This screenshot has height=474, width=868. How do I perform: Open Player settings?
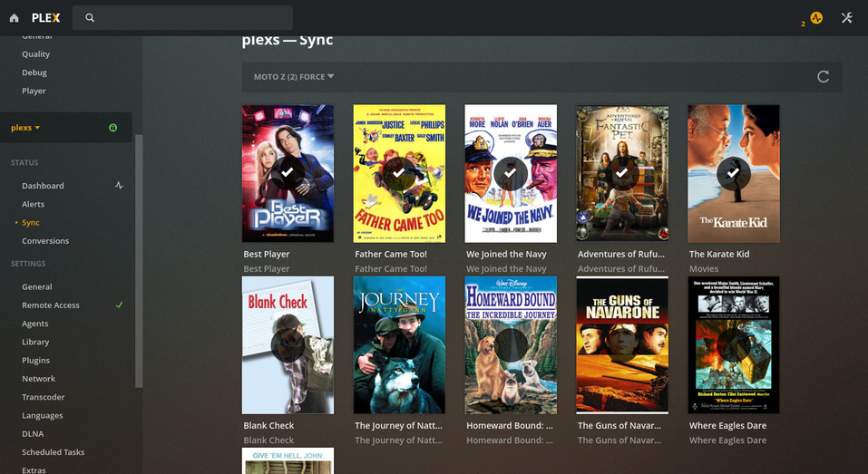(34, 91)
